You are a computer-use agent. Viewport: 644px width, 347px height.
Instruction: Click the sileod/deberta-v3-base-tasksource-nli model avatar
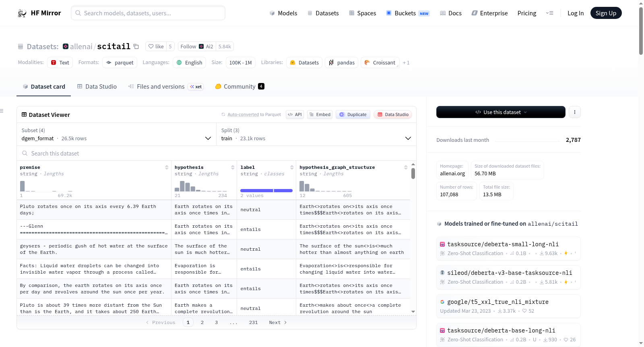click(x=442, y=273)
